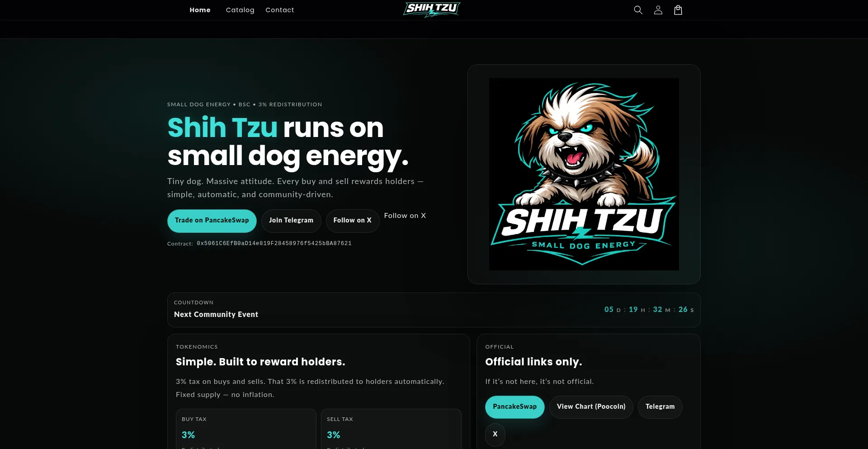Click the COUNTDOWN label
The image size is (868, 449).
pos(193,302)
